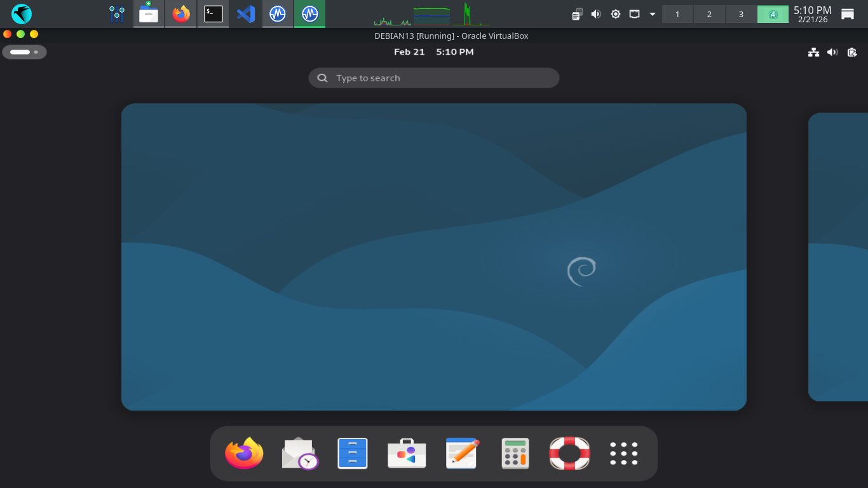Image resolution: width=868 pixels, height=488 pixels.
Task: Open the Help lifebuoy icon
Action: 569,454
